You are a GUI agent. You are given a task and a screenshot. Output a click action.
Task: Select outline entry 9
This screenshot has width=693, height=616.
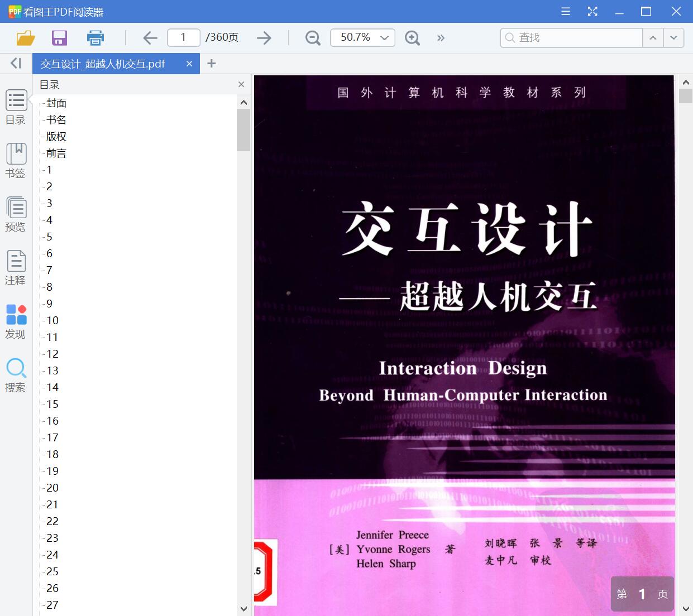point(49,304)
